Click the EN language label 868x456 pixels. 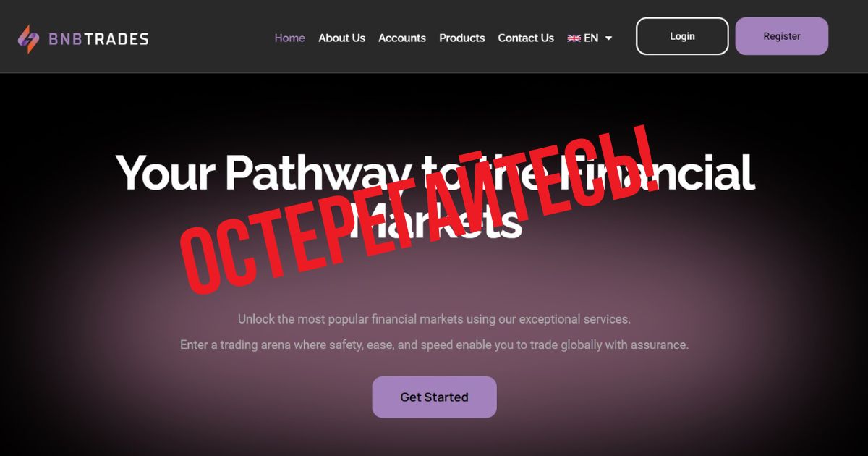(x=591, y=38)
